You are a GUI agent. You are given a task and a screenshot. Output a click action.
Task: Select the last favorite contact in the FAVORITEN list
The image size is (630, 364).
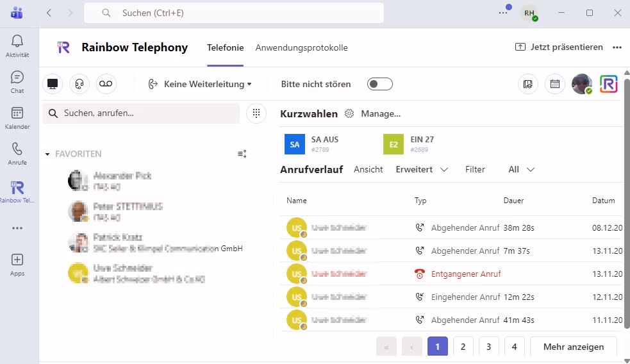(137, 273)
